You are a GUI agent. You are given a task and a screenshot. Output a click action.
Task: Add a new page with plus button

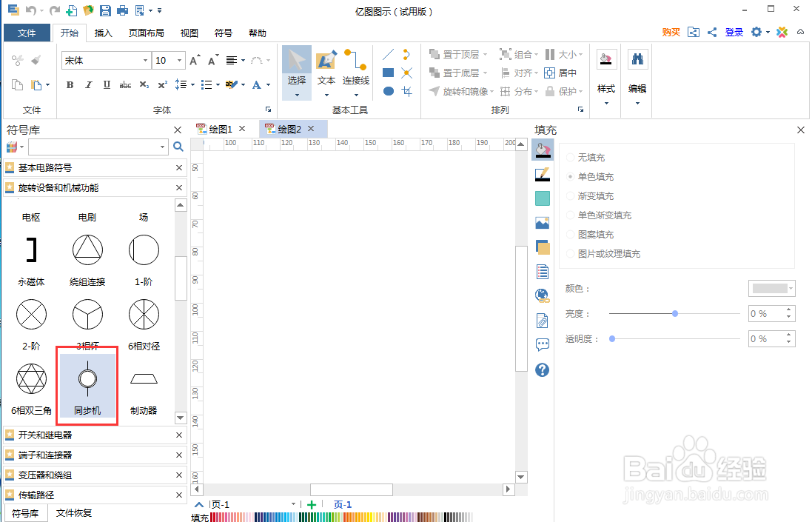(x=311, y=504)
